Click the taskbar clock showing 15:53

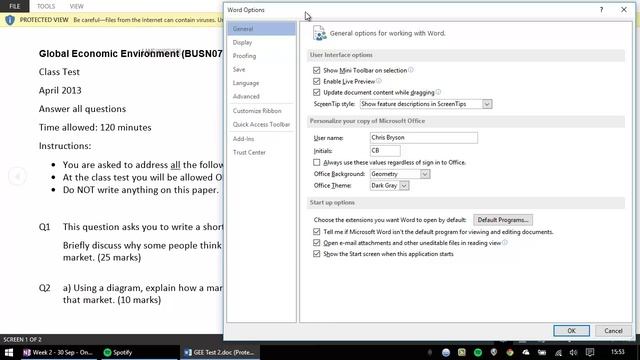(x=618, y=352)
